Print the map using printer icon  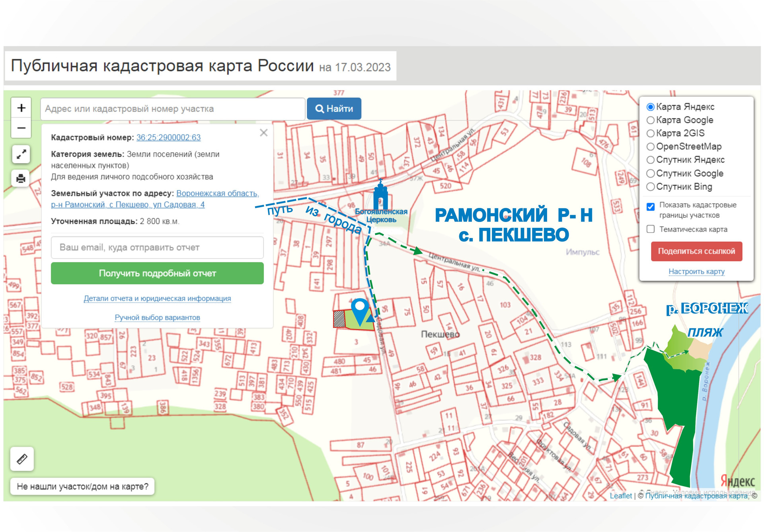21,179
